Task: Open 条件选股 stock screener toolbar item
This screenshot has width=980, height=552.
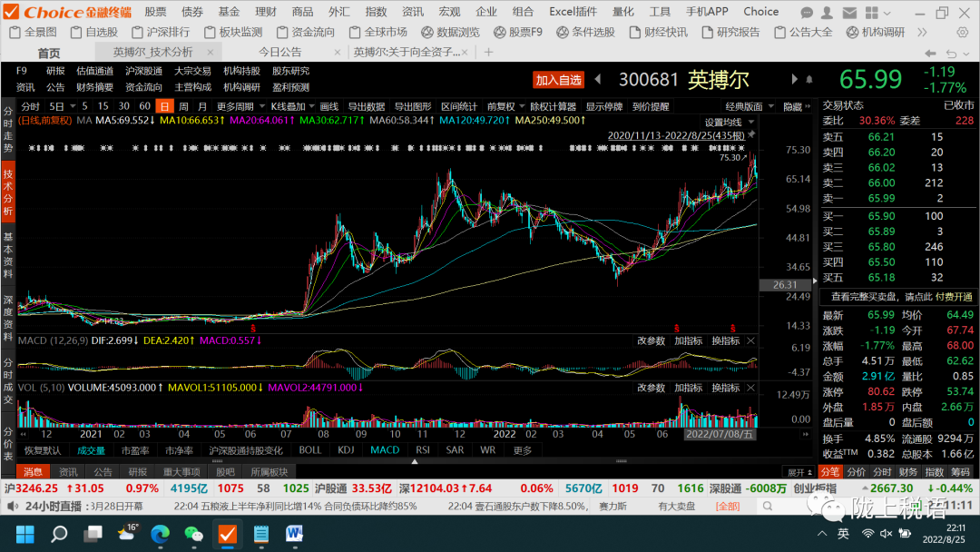Action: click(585, 32)
